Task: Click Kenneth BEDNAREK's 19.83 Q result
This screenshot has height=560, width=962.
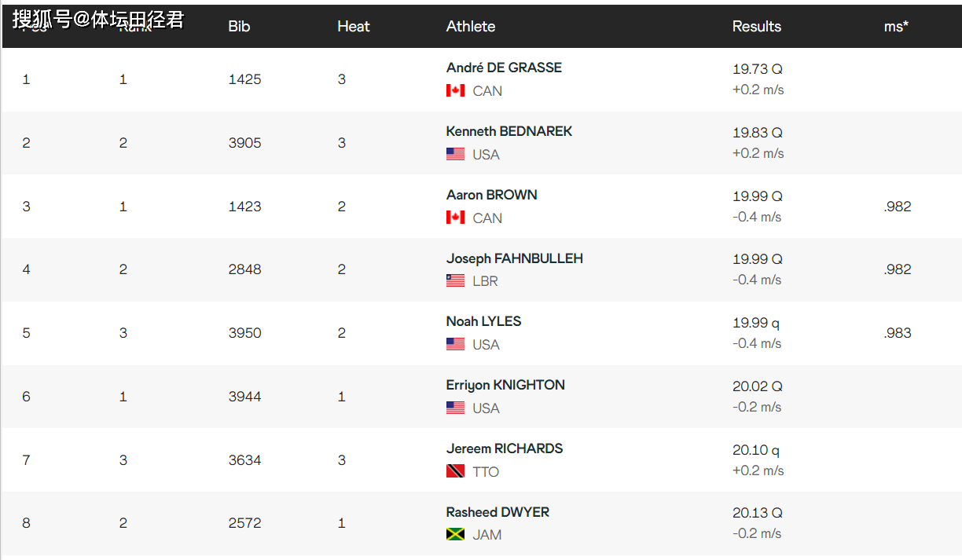Action: click(757, 133)
